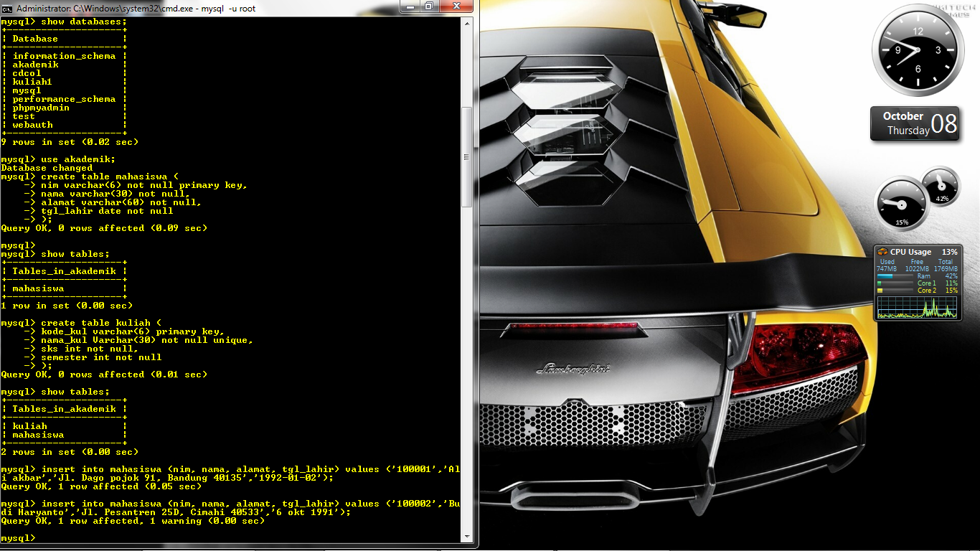Screen dimensions: 980x551
Task: Maximize the cmd.exe mysql window
Action: point(429,6)
